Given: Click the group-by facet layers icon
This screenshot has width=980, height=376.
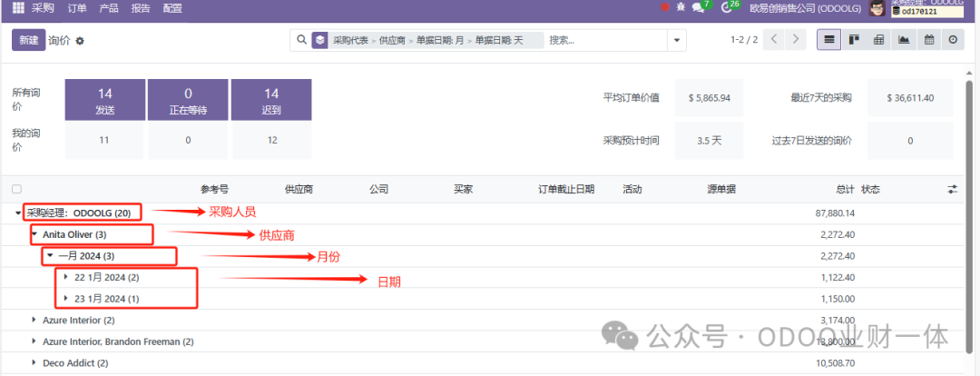Looking at the screenshot, I should coord(319,40).
